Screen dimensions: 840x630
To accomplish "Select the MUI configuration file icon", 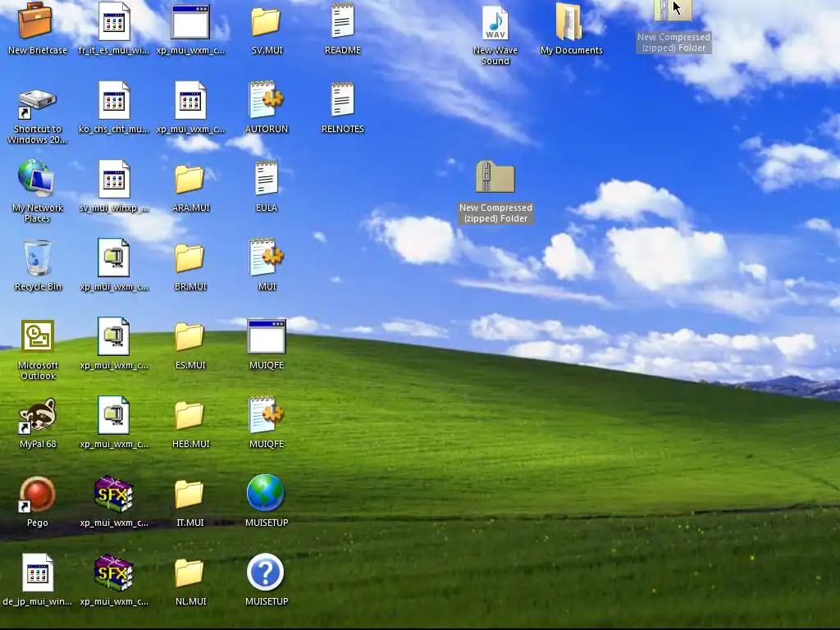I will pos(267,257).
